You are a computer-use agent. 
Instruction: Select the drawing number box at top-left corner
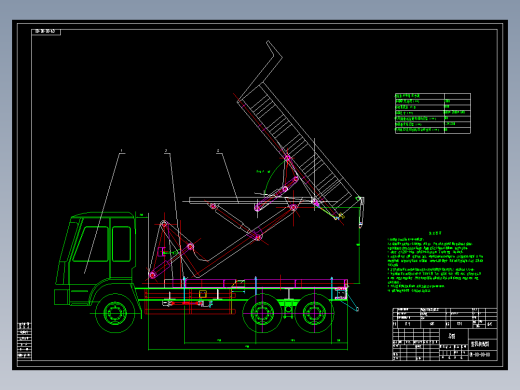tap(46, 32)
